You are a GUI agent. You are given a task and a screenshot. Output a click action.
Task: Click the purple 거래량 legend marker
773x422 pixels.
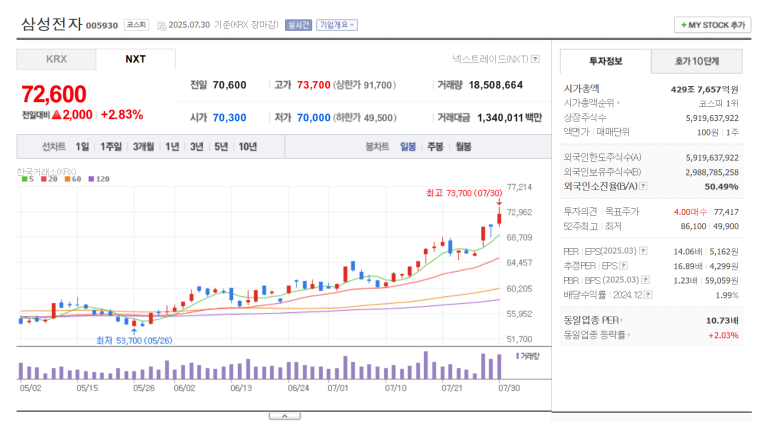point(518,356)
